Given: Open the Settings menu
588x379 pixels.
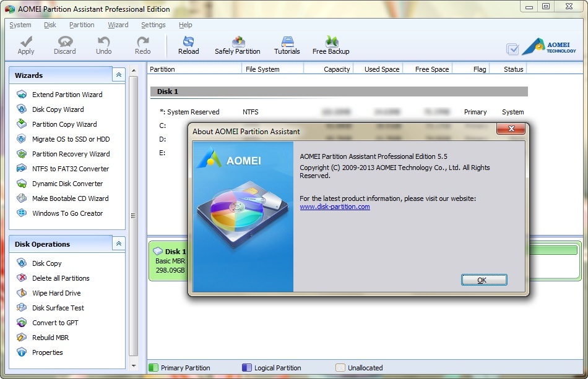Looking at the screenshot, I should 153,25.
